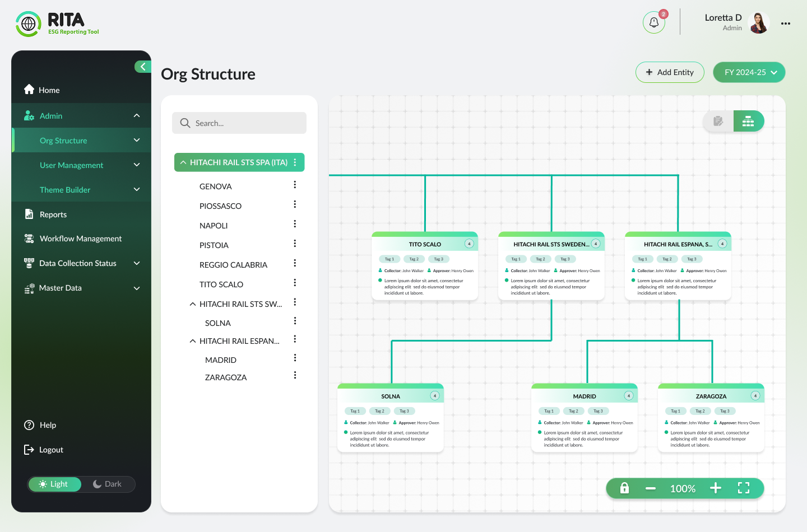Select PISTOIA in the entity tree
Viewport: 807px width, 532px height.
(214, 245)
